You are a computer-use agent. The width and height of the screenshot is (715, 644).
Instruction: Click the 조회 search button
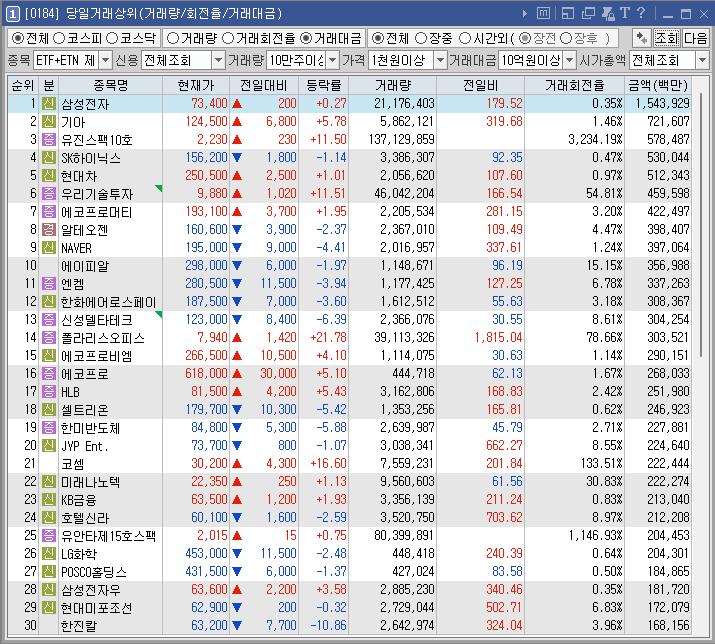coord(667,38)
